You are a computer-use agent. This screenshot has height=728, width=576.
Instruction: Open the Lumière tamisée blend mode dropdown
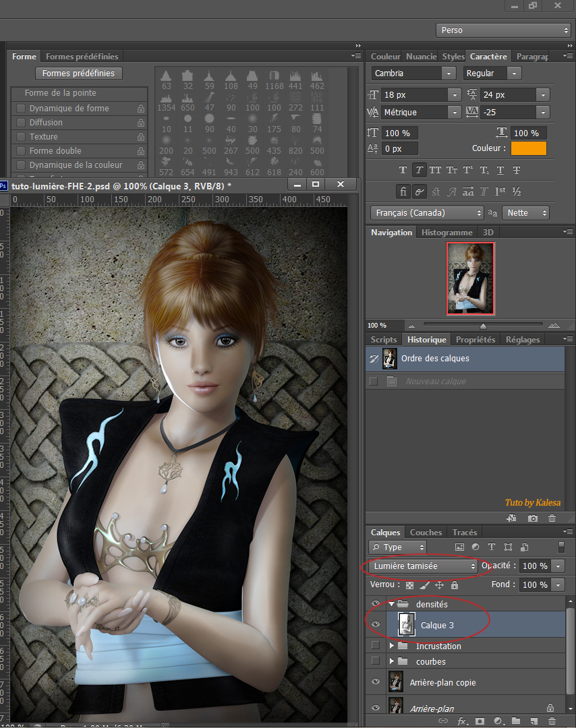coord(424,566)
